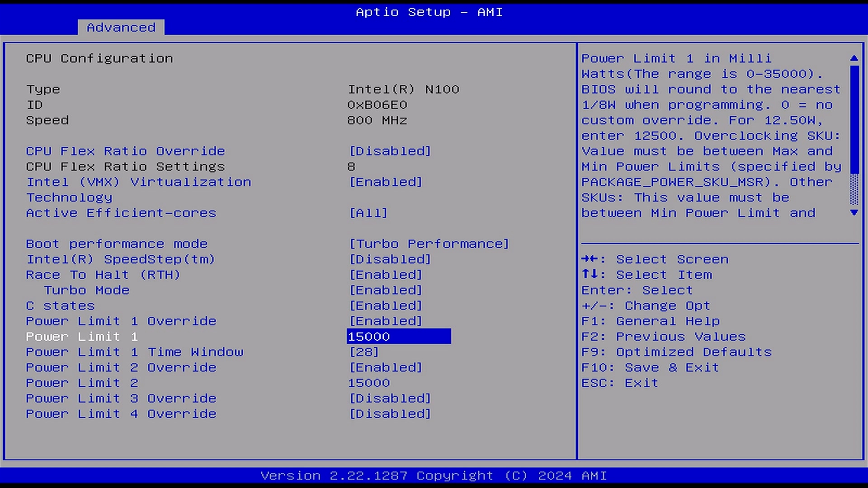Click the Power Limit 1 input field
The height and width of the screenshot is (488, 868).
tap(398, 337)
